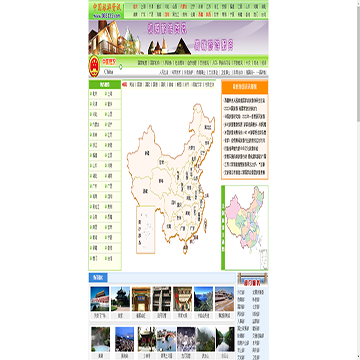Image resolution: width=360 pixels, height=360 pixels.
Task: Open the archway with blue plaque thumbnail
Action: click(141, 299)
